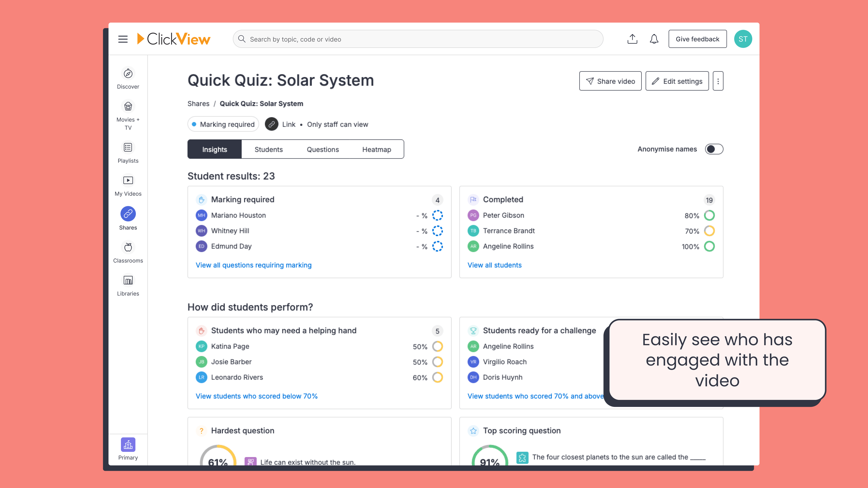Click Peter Gibson's 80% progress ring
Viewport: 868px width, 488px height.
click(709, 215)
